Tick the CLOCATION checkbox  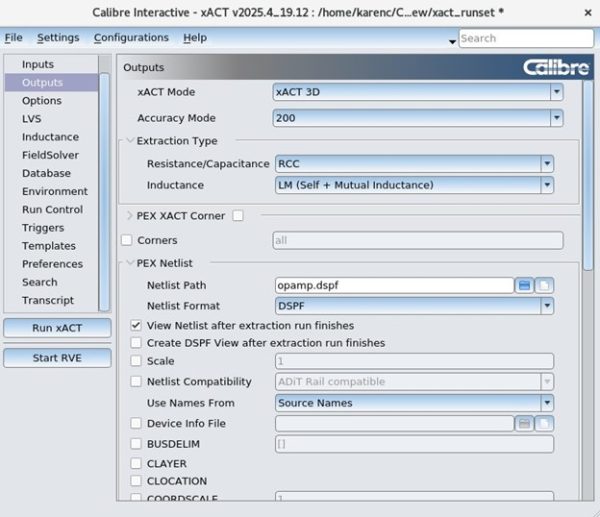(136, 481)
